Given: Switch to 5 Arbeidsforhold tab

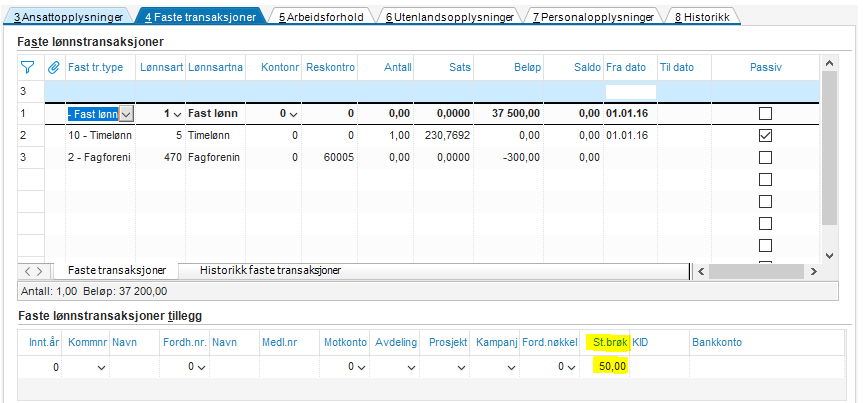Looking at the screenshot, I should click(321, 17).
